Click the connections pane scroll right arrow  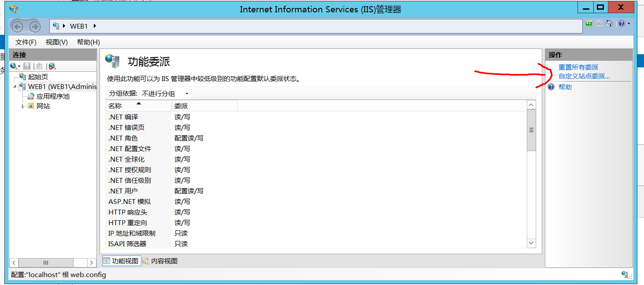[x=92, y=262]
